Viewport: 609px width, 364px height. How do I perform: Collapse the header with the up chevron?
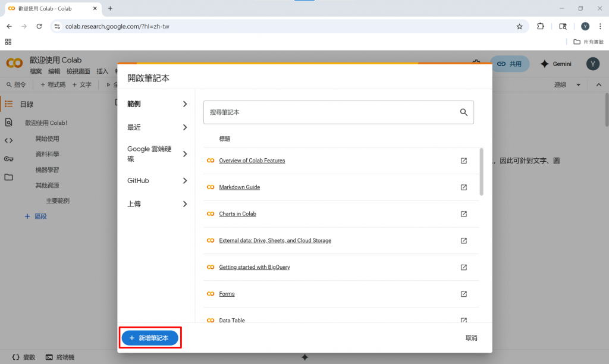point(598,84)
